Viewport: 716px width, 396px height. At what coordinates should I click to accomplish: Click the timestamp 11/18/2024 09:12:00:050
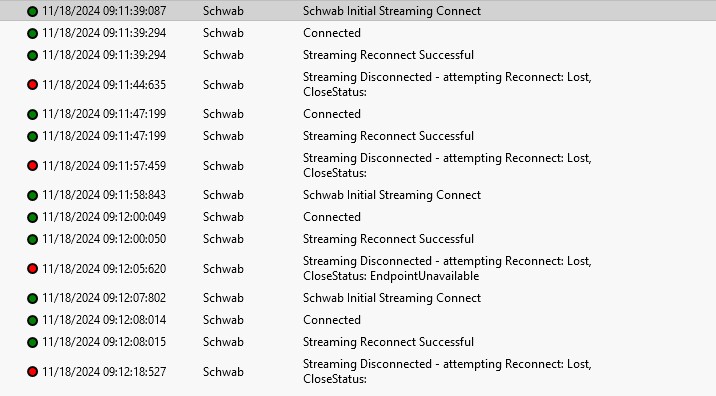coord(104,239)
